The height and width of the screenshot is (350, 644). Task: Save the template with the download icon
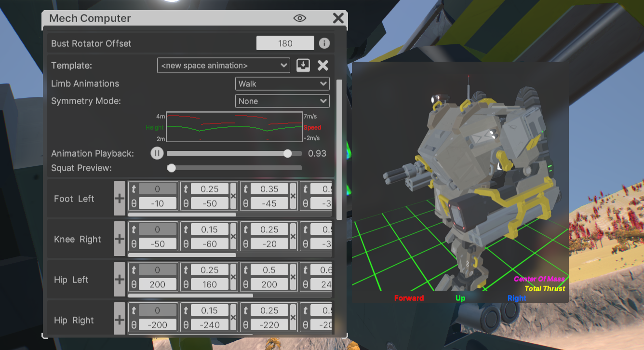tap(303, 66)
